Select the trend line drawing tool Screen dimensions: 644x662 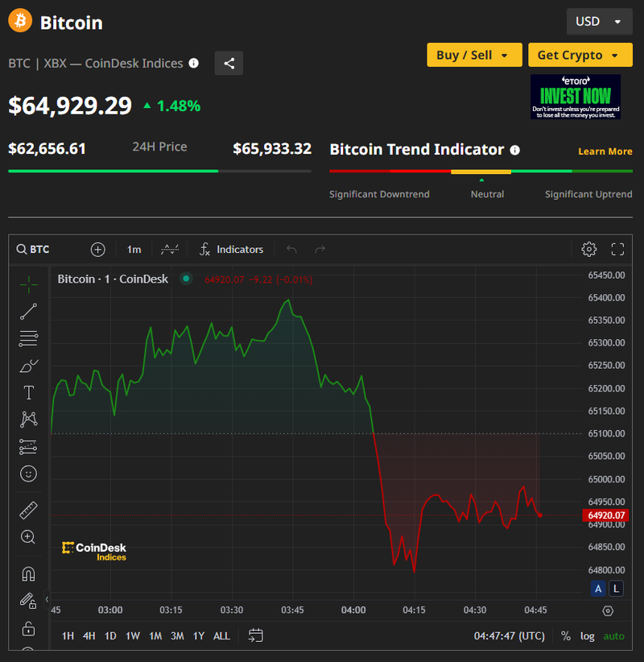(x=29, y=312)
